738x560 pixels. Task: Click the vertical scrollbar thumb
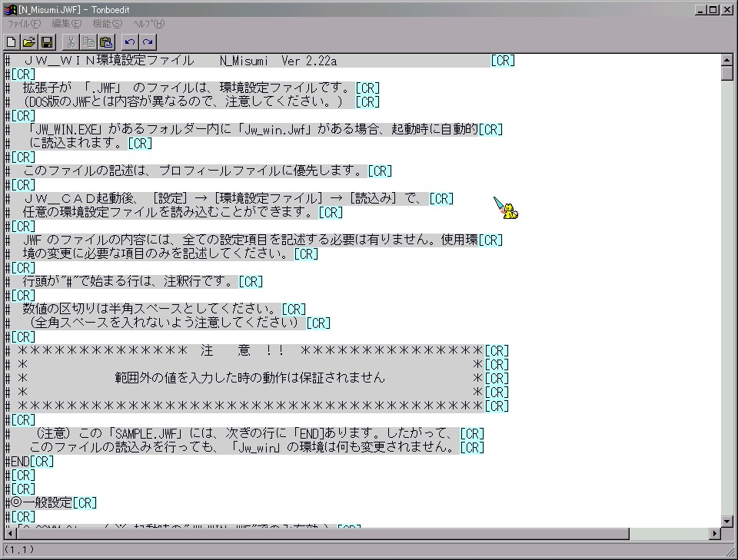click(x=726, y=74)
